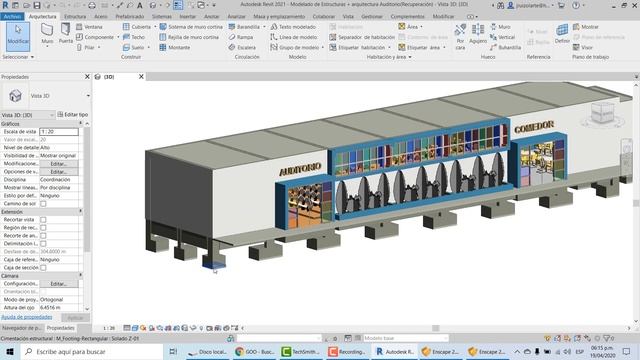Select the Suelo floor tool
This screenshot has height=360, width=640.
pos(134,47)
